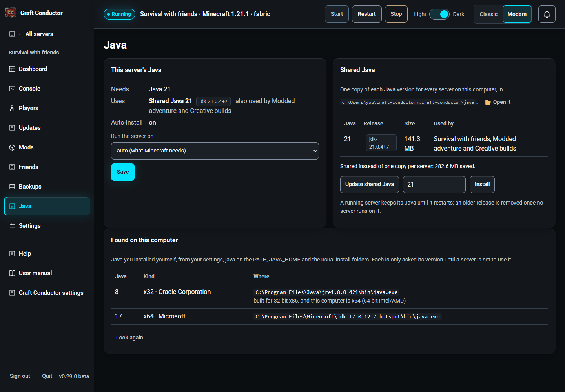Sign out of Craft Conductor
The height and width of the screenshot is (392, 565).
[x=20, y=376]
